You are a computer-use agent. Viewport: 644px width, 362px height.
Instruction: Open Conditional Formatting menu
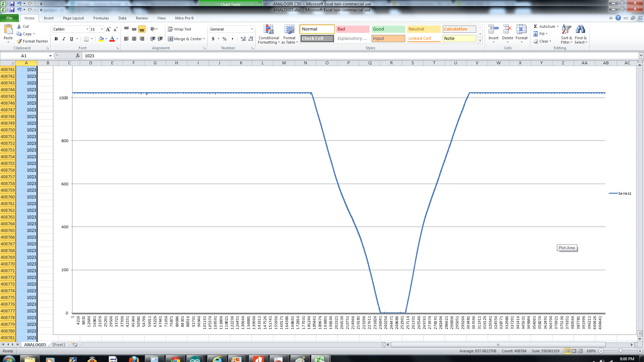click(x=269, y=34)
